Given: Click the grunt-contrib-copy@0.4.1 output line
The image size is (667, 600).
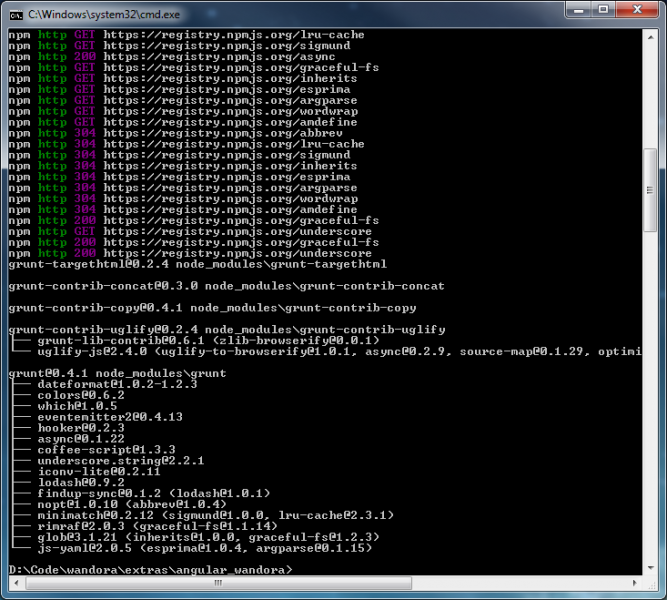Looking at the screenshot, I should 212,308.
